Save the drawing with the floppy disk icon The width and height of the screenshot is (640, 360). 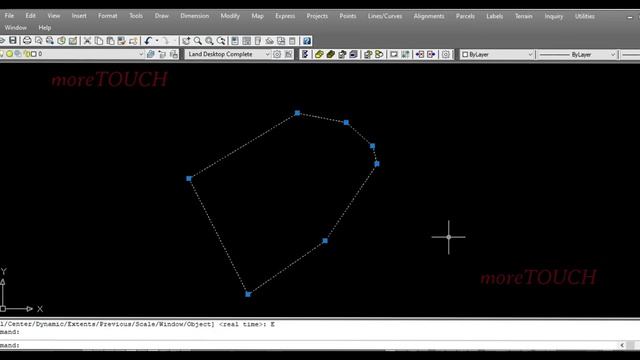(x=13, y=40)
